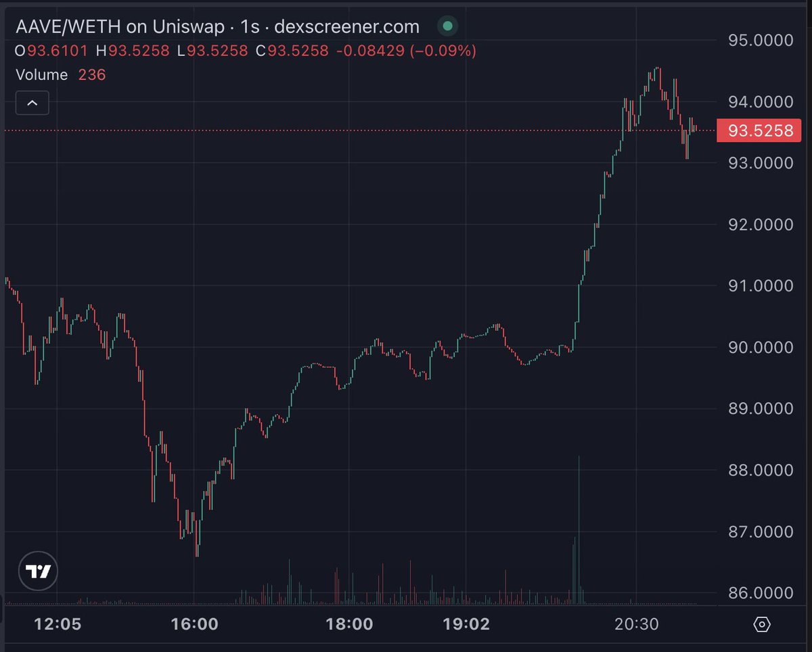Image resolution: width=812 pixels, height=652 pixels.
Task: Click the 90.0000 price axis label
Action: coord(759,348)
